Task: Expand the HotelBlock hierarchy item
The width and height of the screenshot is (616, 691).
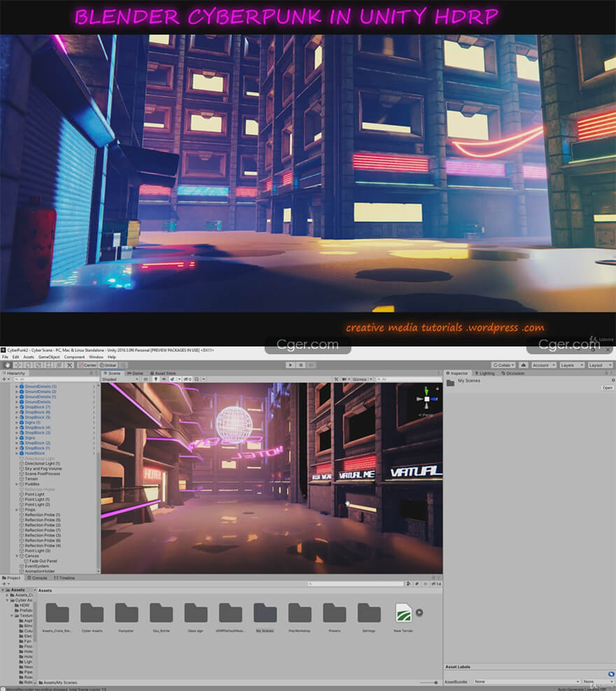Action: click(17, 453)
